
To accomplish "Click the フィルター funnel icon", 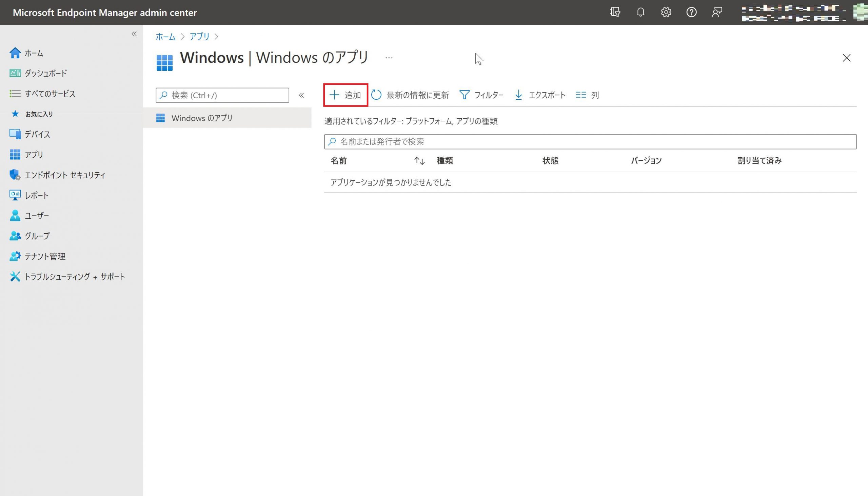I will click(x=465, y=95).
